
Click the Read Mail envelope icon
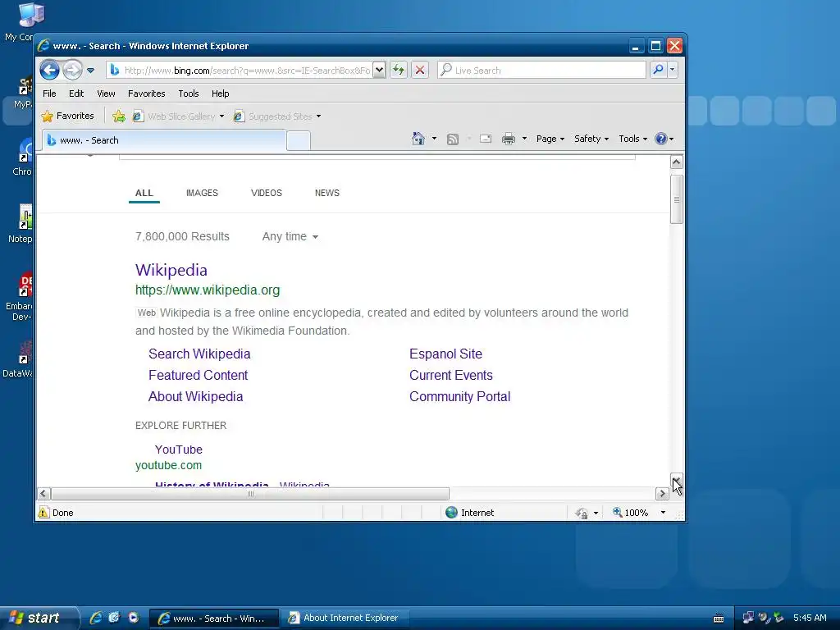[486, 139]
